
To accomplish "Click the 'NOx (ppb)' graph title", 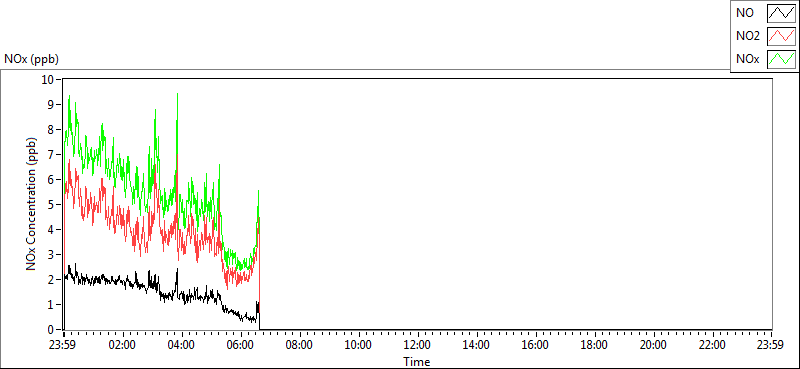I will tap(31, 59).
